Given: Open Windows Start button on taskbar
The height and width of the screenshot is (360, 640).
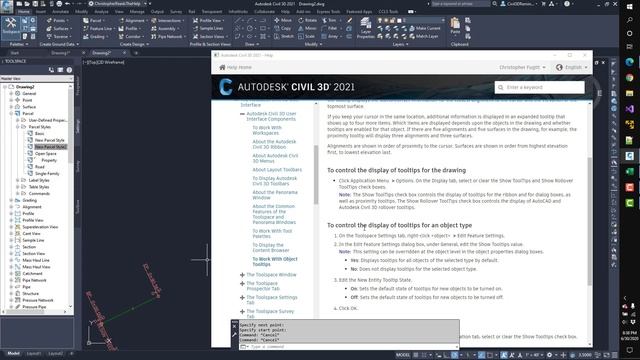Looking at the screenshot, I should coord(629,7).
